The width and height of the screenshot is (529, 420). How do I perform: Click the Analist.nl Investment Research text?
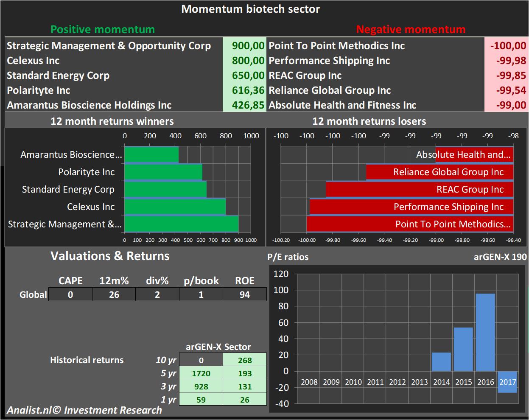pyautogui.click(x=84, y=410)
